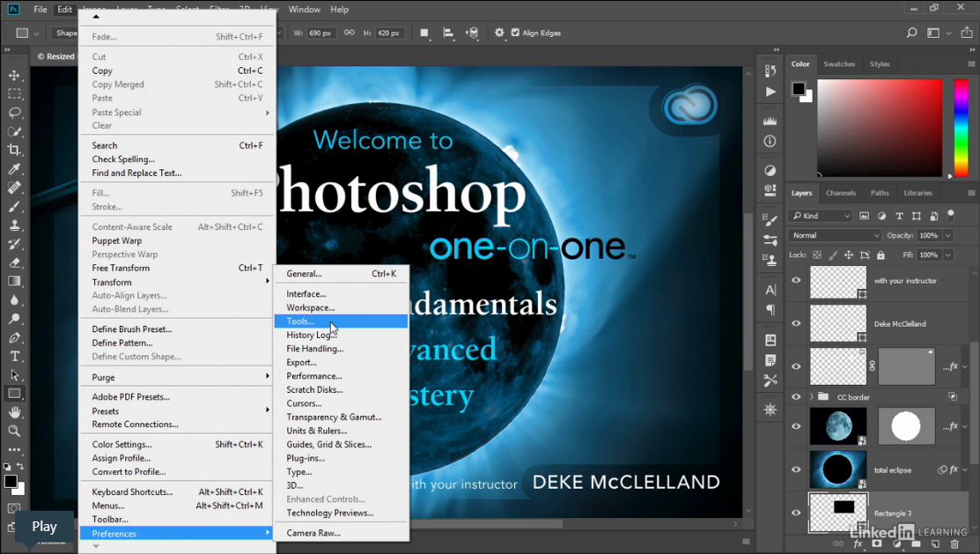The image size is (980, 554).
Task: Open the Window menu
Action: pos(304,10)
